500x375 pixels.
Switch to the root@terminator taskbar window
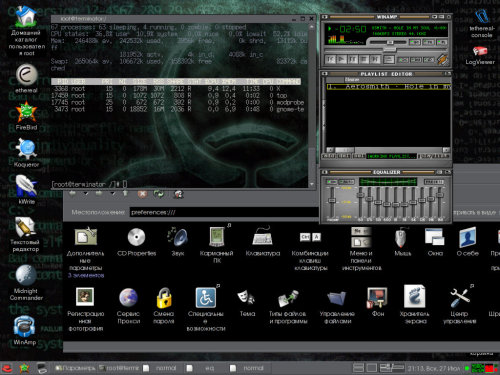pyautogui.click(x=118, y=368)
